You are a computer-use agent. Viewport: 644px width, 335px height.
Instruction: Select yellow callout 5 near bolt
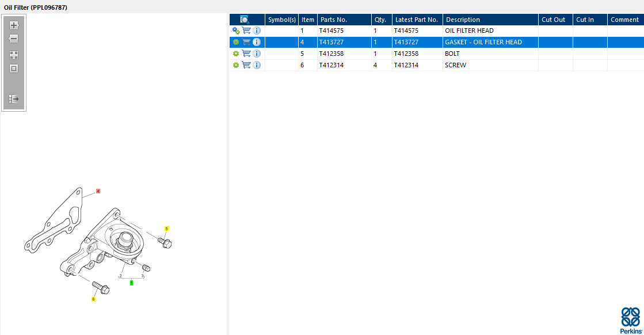pyautogui.click(x=166, y=229)
